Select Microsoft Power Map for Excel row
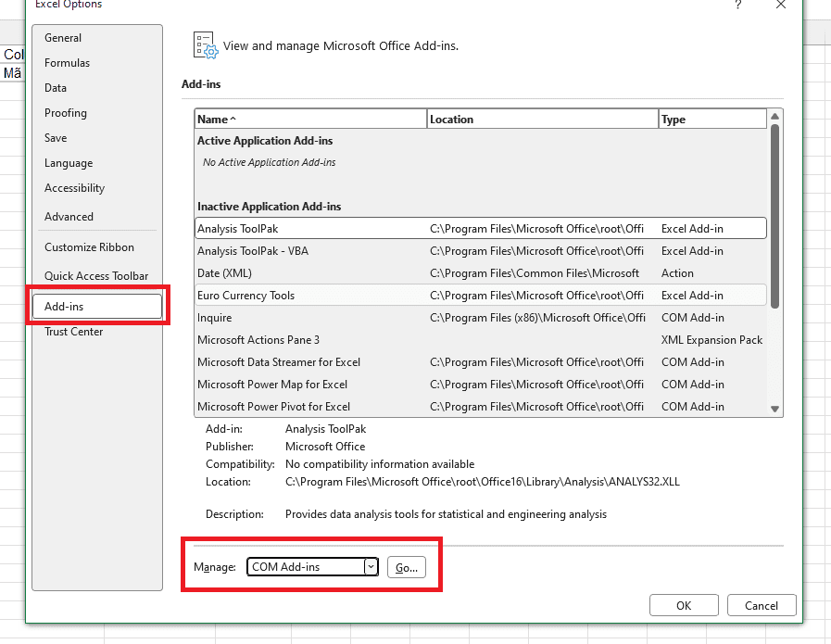This screenshot has width=831, height=644. [x=481, y=385]
